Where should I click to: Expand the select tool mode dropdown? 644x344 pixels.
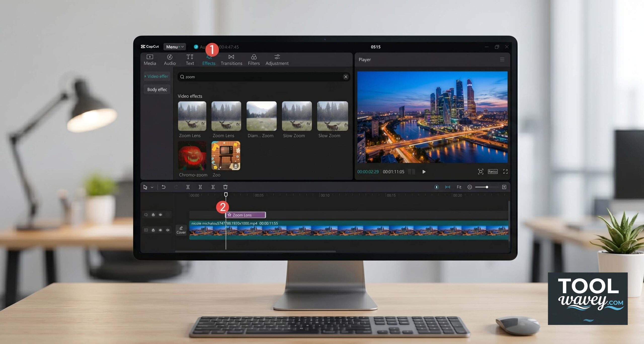tap(152, 187)
